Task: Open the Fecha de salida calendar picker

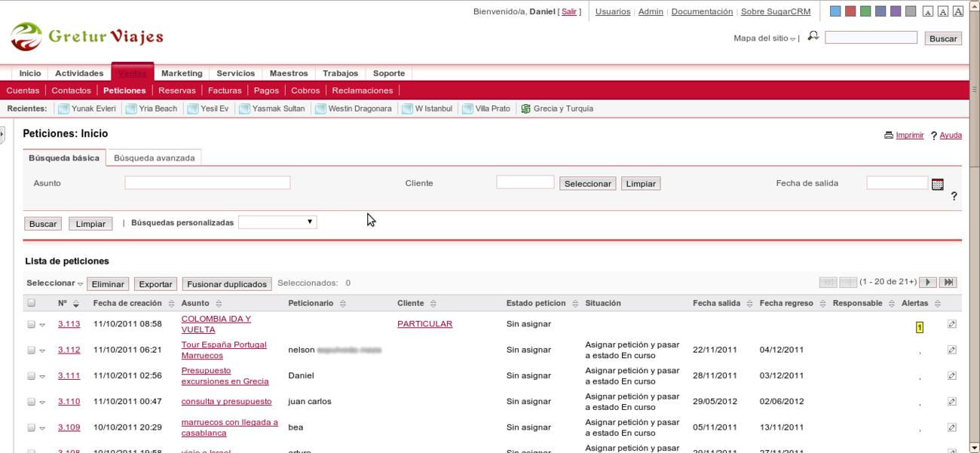Action: (x=937, y=184)
